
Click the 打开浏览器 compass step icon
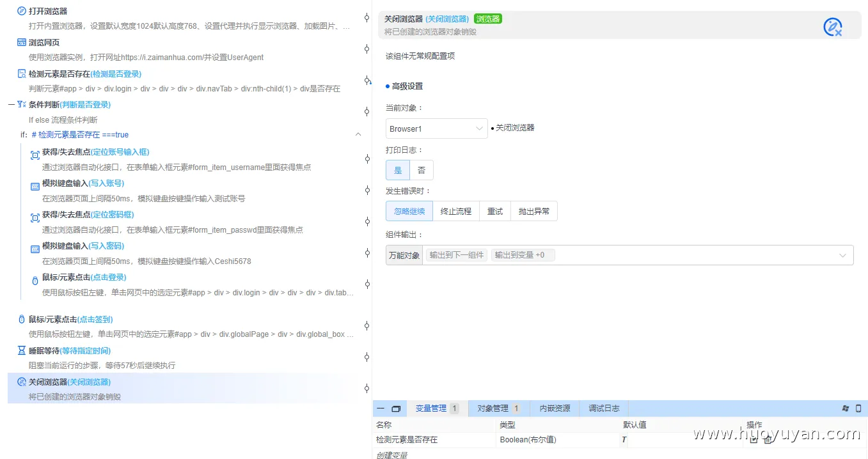[22, 11]
